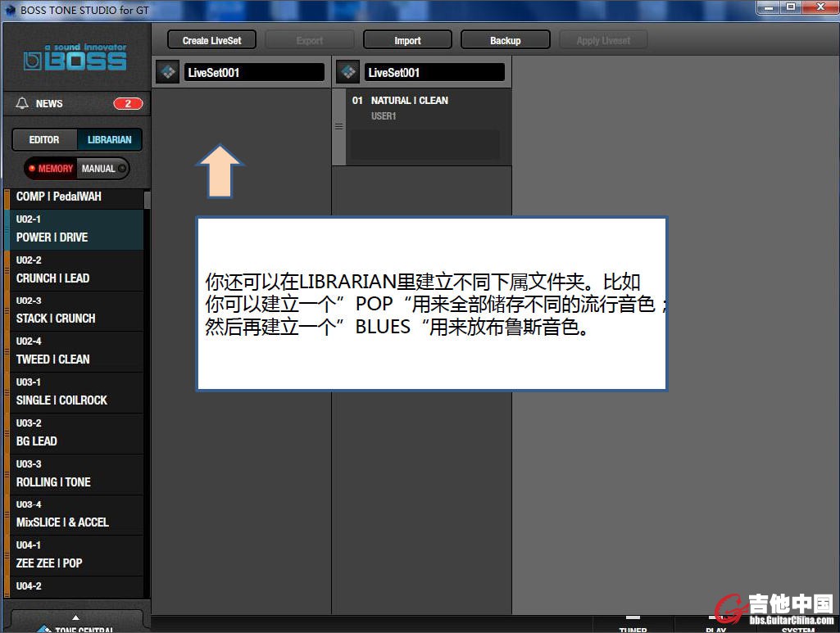
Task: Select patch U02-2 CRUNCH | LEAD
Action: tap(74, 271)
